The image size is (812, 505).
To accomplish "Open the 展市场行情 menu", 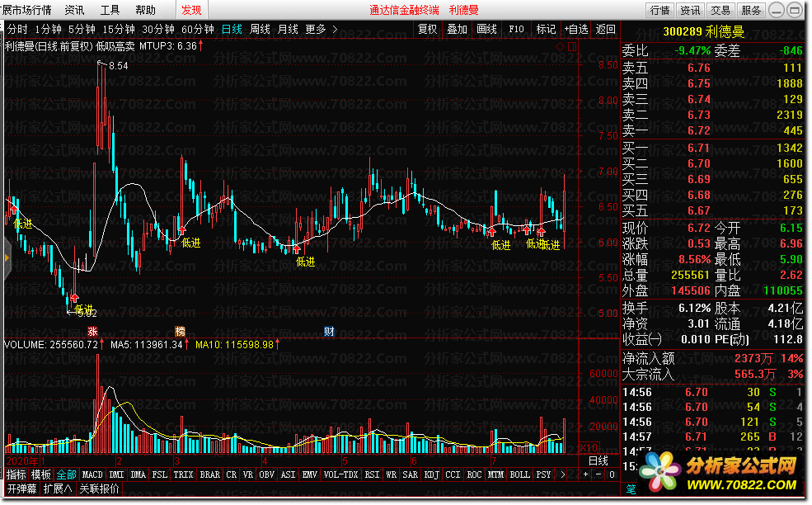I will pyautogui.click(x=26, y=10).
